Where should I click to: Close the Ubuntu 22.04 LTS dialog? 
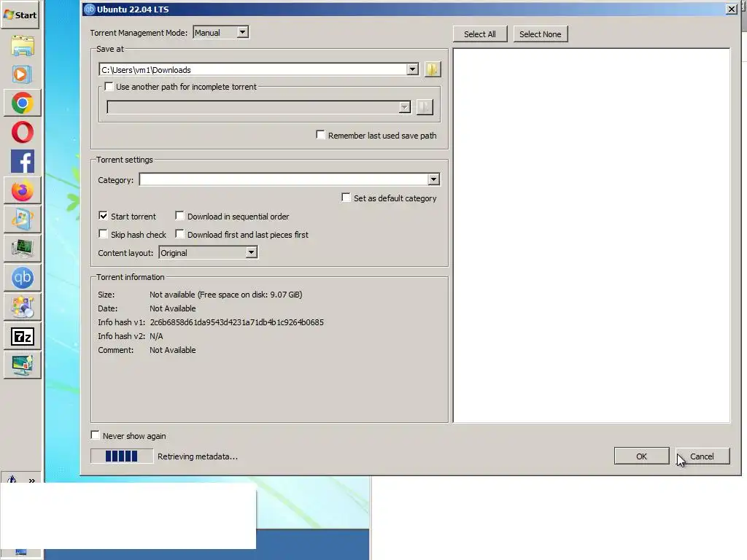(731, 9)
